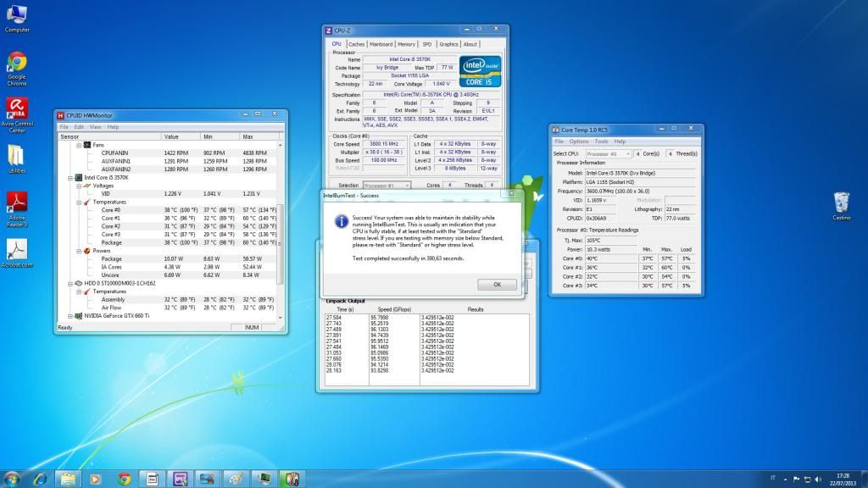
Task: Open Windows Media Player from the taskbar
Action: click(97, 478)
